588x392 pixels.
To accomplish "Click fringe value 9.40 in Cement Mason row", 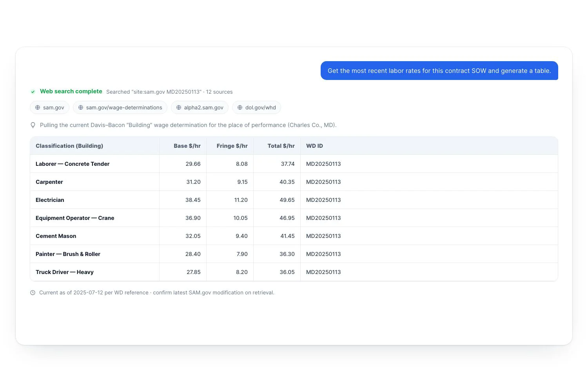I will 241,236.
